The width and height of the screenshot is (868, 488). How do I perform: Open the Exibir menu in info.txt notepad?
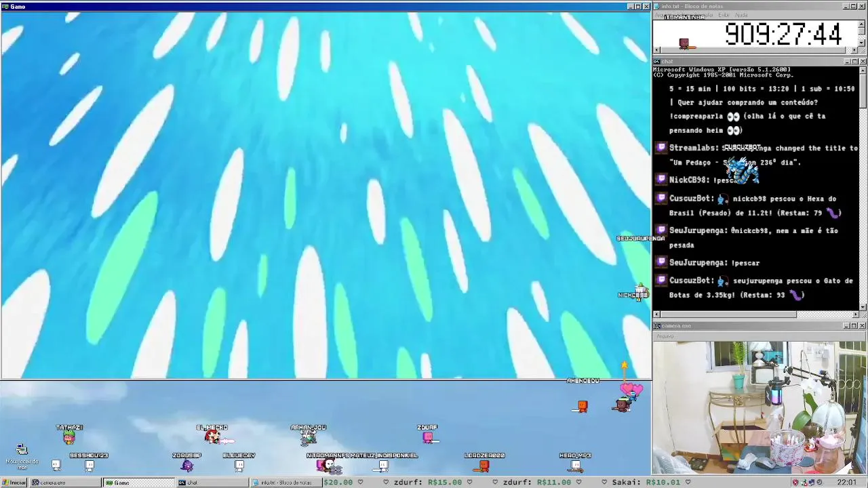pyautogui.click(x=724, y=15)
